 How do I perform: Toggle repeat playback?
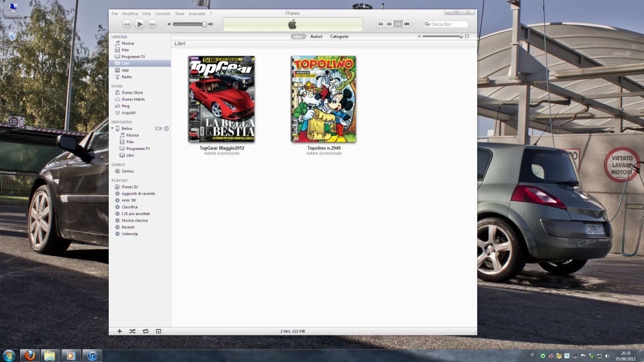click(x=145, y=331)
